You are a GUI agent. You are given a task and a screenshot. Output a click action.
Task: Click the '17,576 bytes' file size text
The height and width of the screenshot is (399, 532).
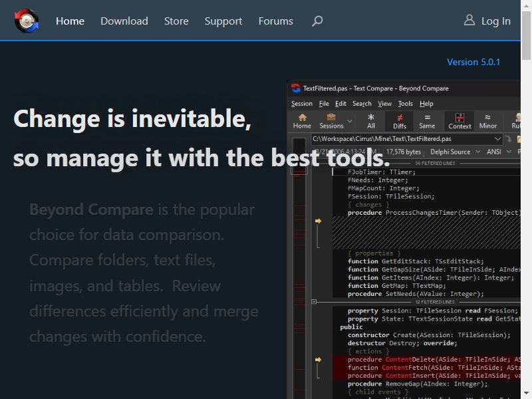click(404, 152)
